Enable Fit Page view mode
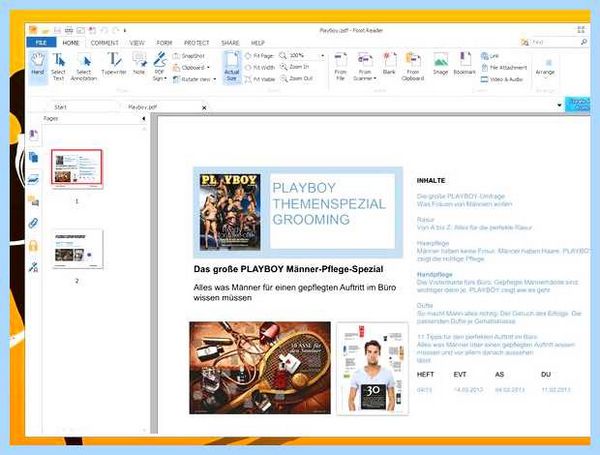Viewport: 600px width, 455px height. click(259, 56)
